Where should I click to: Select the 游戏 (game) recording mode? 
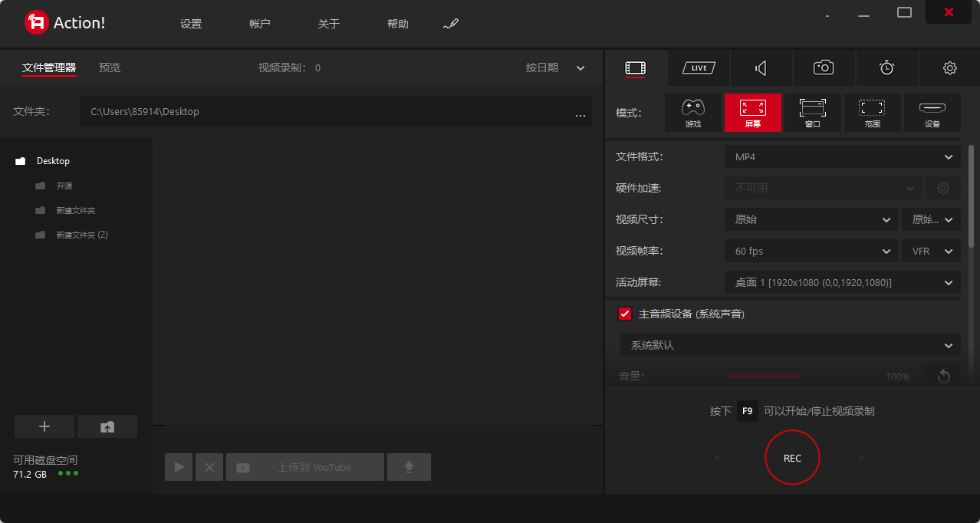(x=693, y=112)
